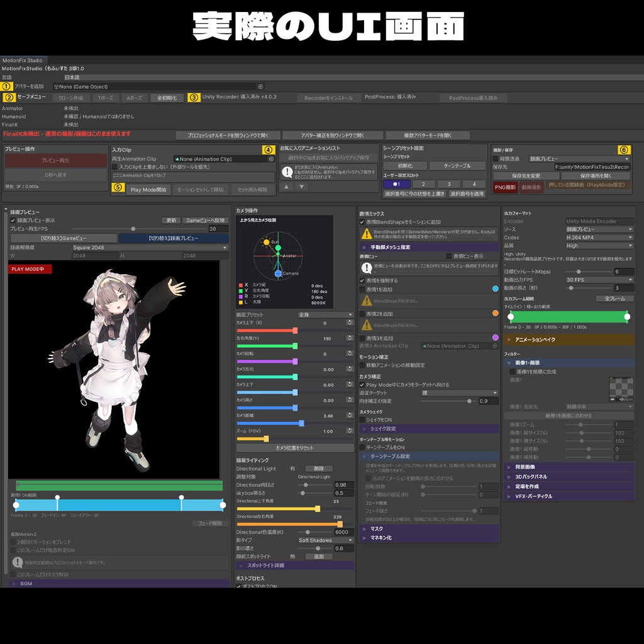The image size is (644, 644).
Task: Expand シェイク設定 section
Action: tap(429, 429)
